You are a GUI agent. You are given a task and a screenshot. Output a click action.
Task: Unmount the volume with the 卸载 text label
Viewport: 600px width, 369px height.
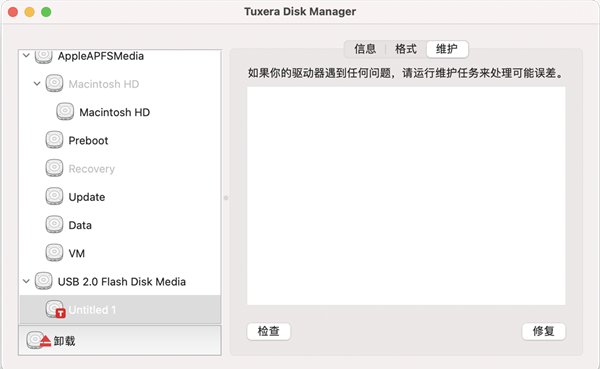tap(64, 341)
